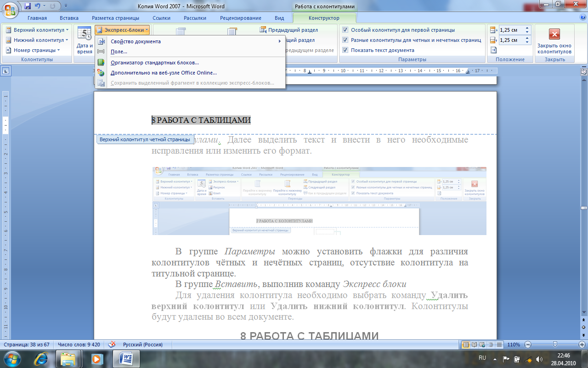The image size is (588, 368).
Task: Click spelling check status icon
Action: pos(112,345)
